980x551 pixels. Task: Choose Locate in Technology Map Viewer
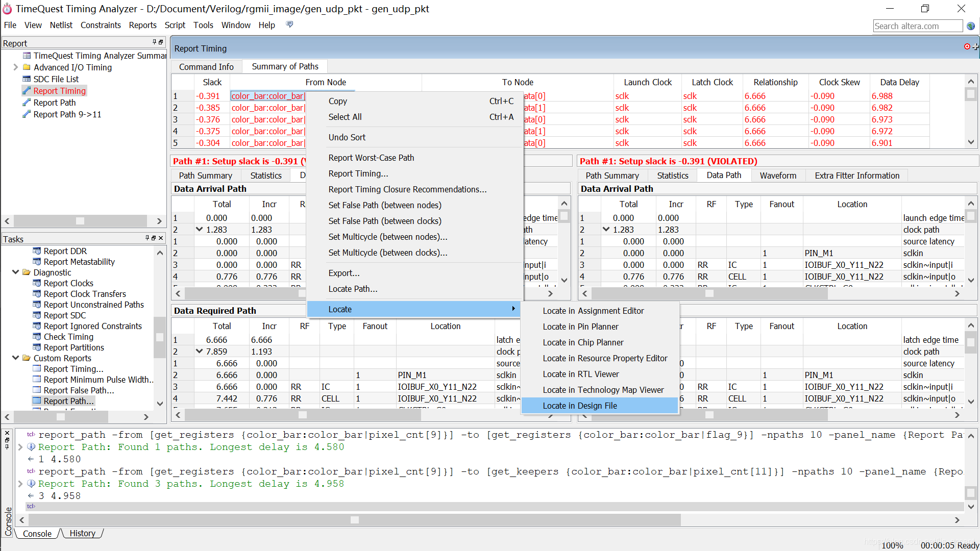[600, 390]
